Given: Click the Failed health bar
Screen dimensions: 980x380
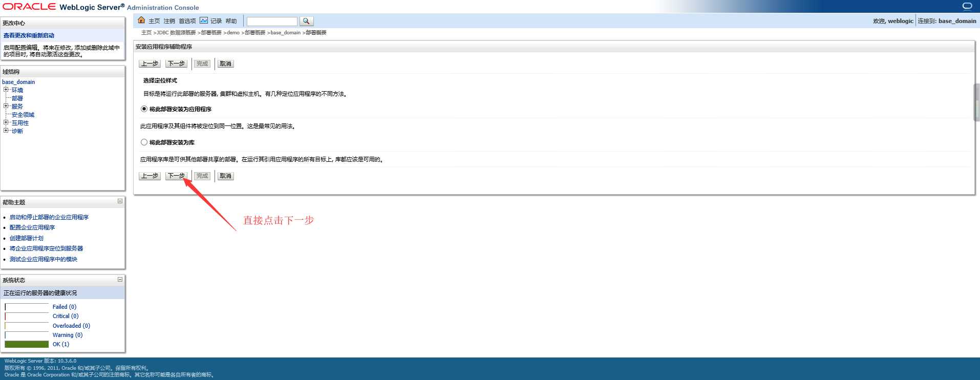Looking at the screenshot, I should pyautogui.click(x=27, y=307).
